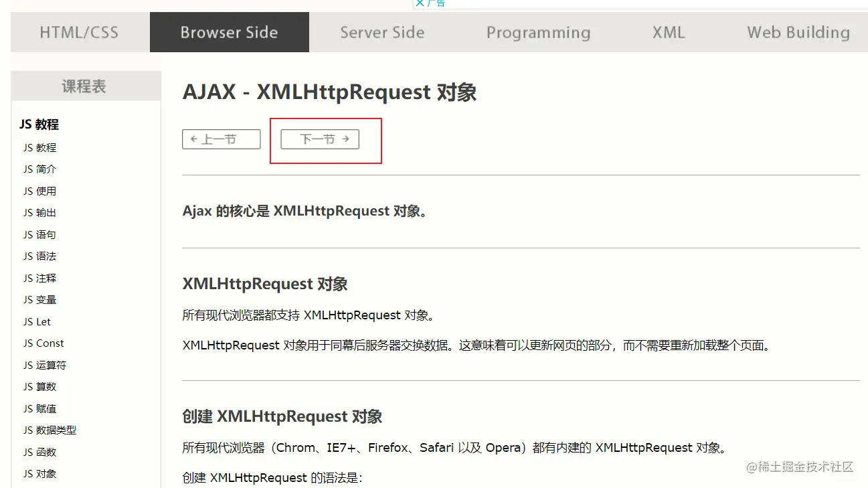Click the 上一节 previous section button
Image resolution: width=868 pixels, height=488 pixels.
(221, 139)
